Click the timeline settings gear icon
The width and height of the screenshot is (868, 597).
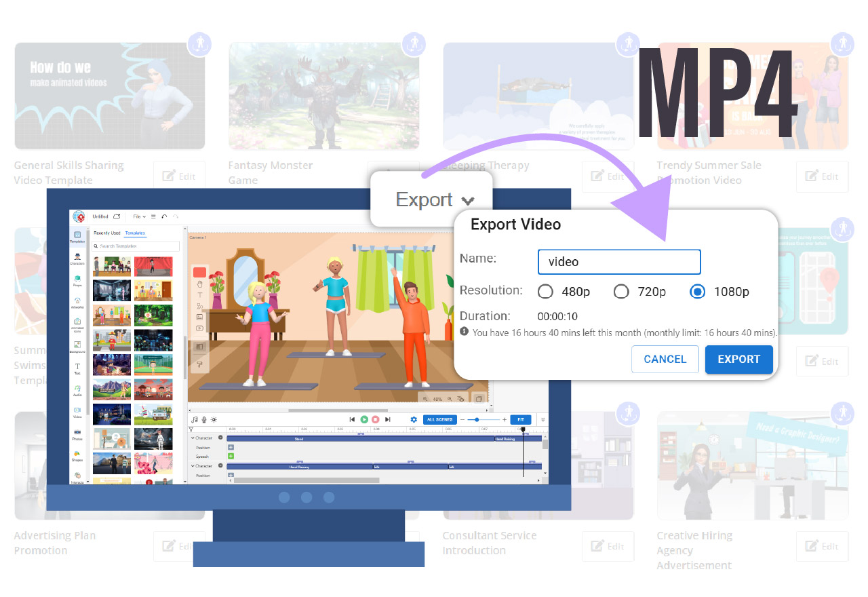point(414,419)
